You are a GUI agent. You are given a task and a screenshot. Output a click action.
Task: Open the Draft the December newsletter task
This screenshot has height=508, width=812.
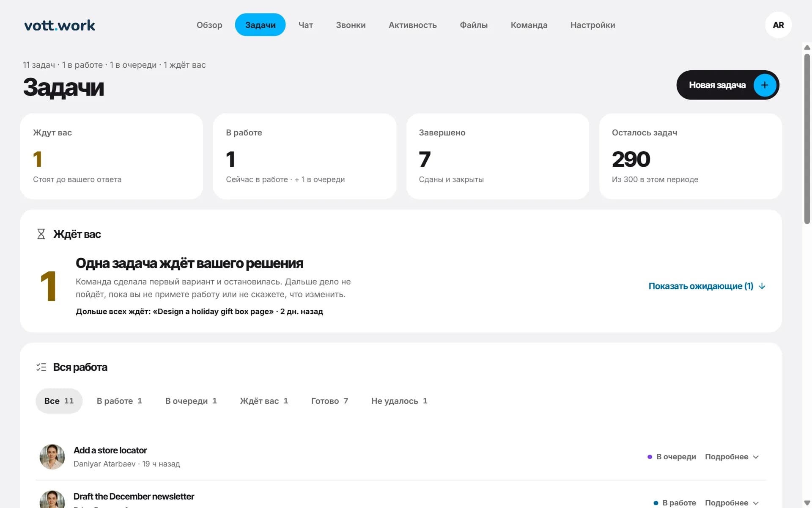(x=134, y=496)
